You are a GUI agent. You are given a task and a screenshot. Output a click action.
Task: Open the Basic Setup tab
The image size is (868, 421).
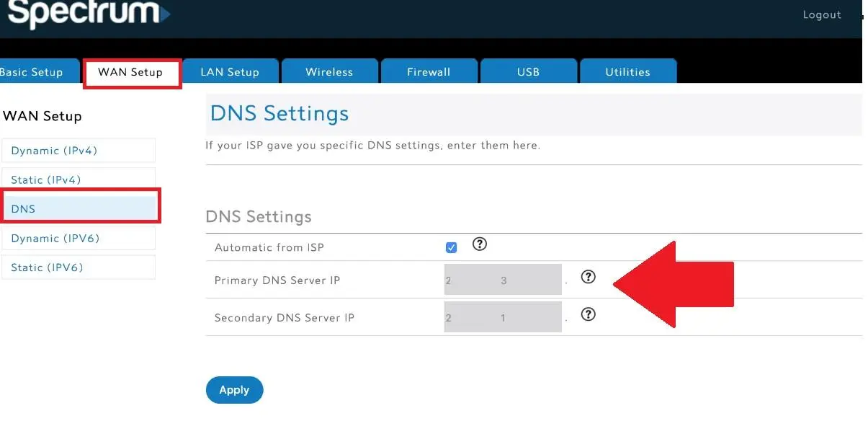33,72
